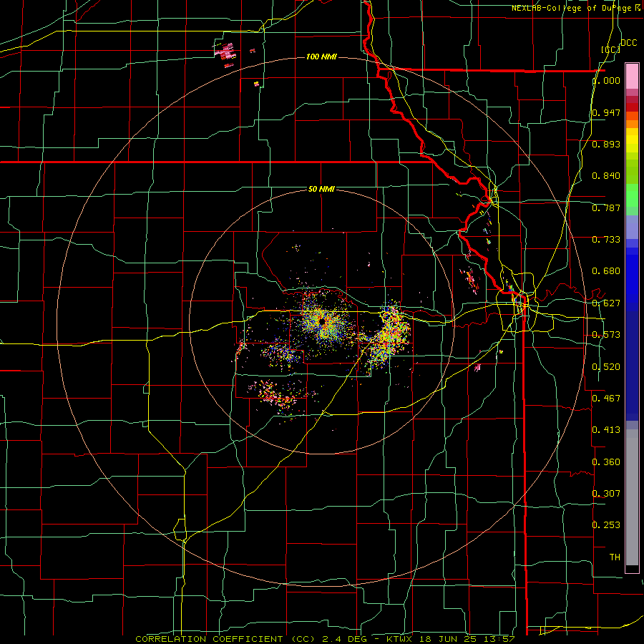Select the 0.467 scale value
The width and height of the screenshot is (644, 644).
tap(606, 398)
